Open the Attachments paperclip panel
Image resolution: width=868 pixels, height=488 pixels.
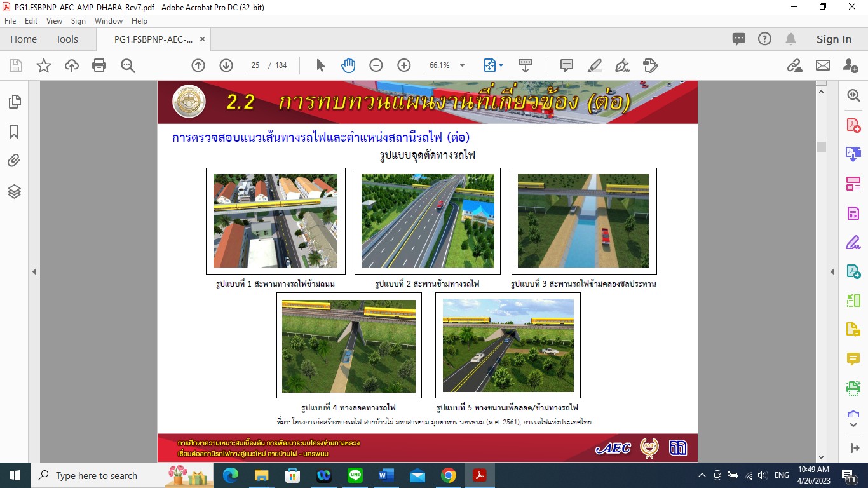(14, 161)
